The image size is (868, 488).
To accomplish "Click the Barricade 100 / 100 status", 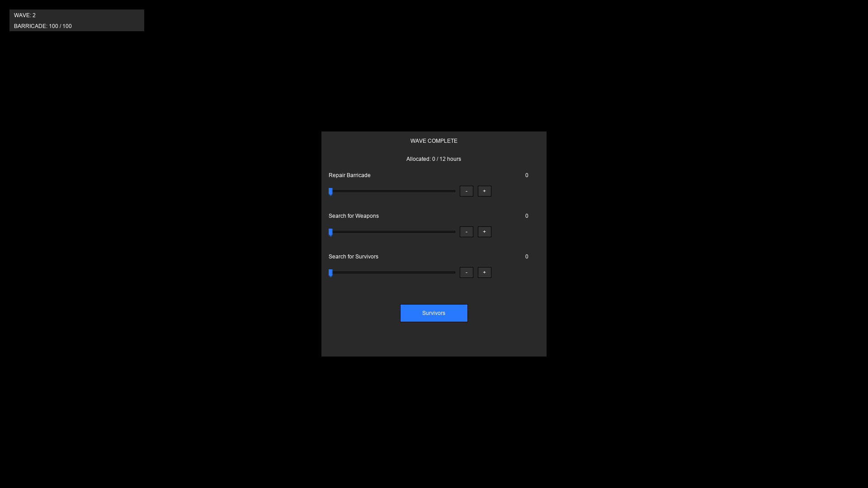I will point(43,26).
